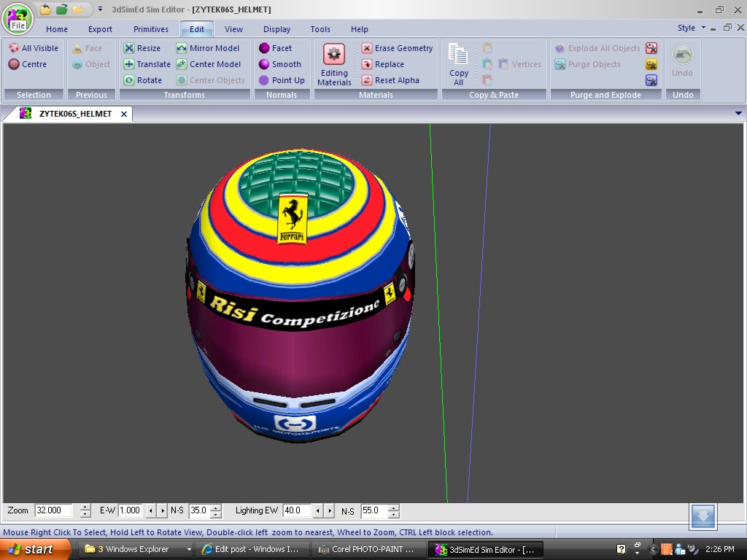
Task: Increase Zoom using the up spinner arrow
Action: (x=85, y=507)
